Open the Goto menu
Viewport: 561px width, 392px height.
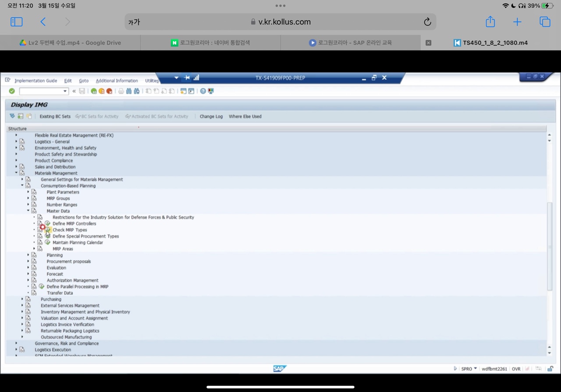(84, 81)
